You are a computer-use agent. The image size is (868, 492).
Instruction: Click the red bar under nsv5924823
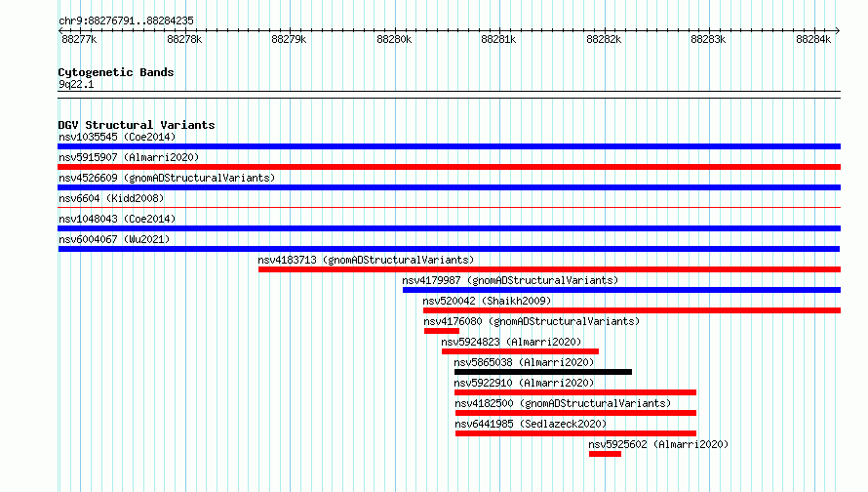pyautogui.click(x=521, y=351)
